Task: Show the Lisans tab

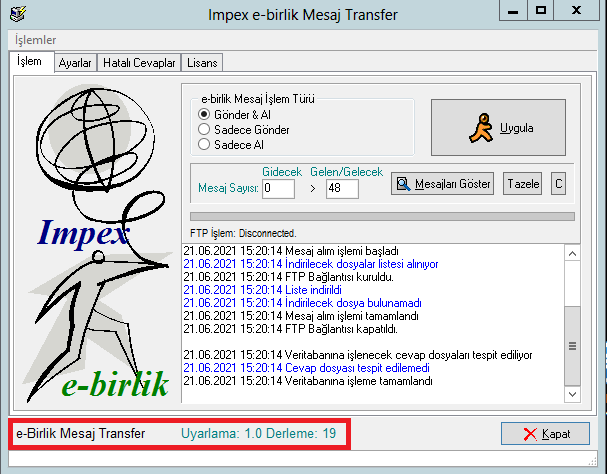Action: pos(202,63)
